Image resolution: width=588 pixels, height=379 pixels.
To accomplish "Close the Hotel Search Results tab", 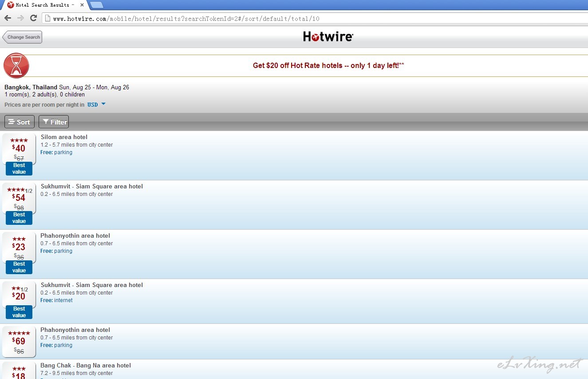I will tap(82, 5).
